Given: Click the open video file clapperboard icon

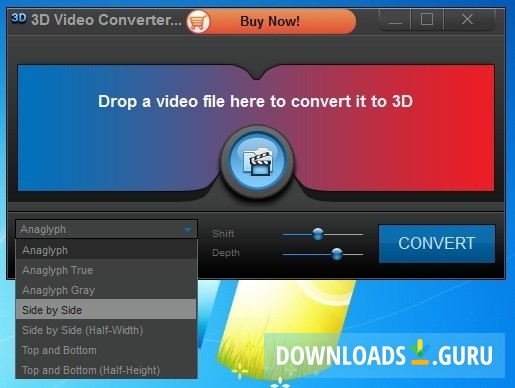Looking at the screenshot, I should pos(257,161).
